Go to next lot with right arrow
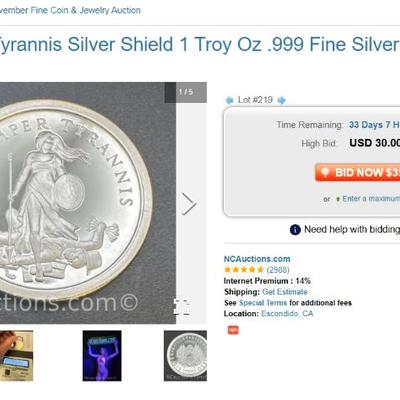This screenshot has height=400, width=400. [282, 100]
